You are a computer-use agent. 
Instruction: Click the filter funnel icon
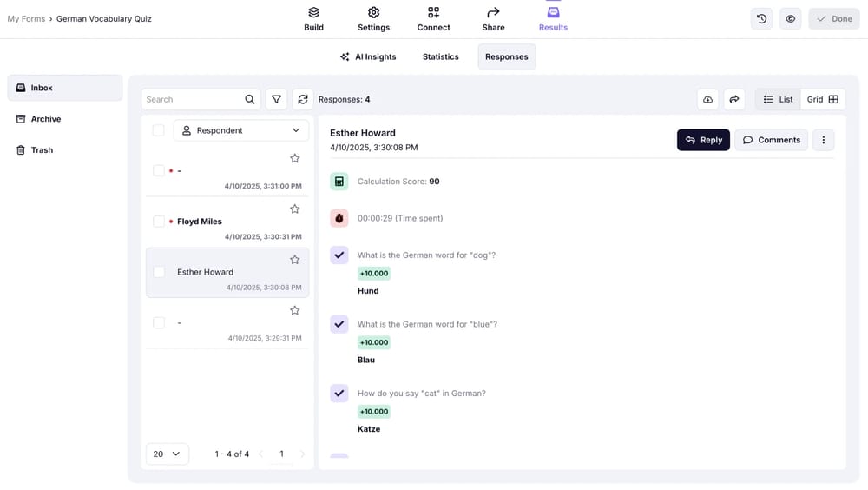click(x=276, y=99)
